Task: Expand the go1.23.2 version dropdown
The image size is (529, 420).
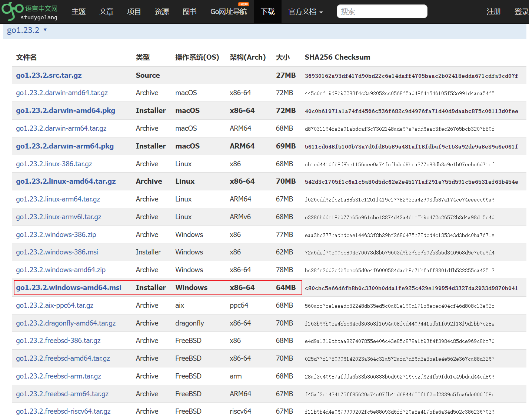Action: click(27, 30)
